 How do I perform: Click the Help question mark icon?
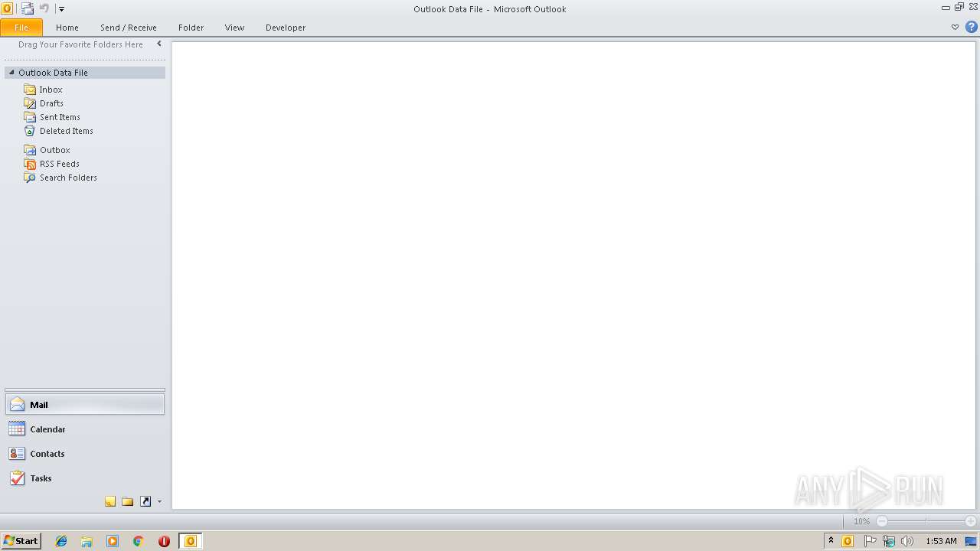972,27
